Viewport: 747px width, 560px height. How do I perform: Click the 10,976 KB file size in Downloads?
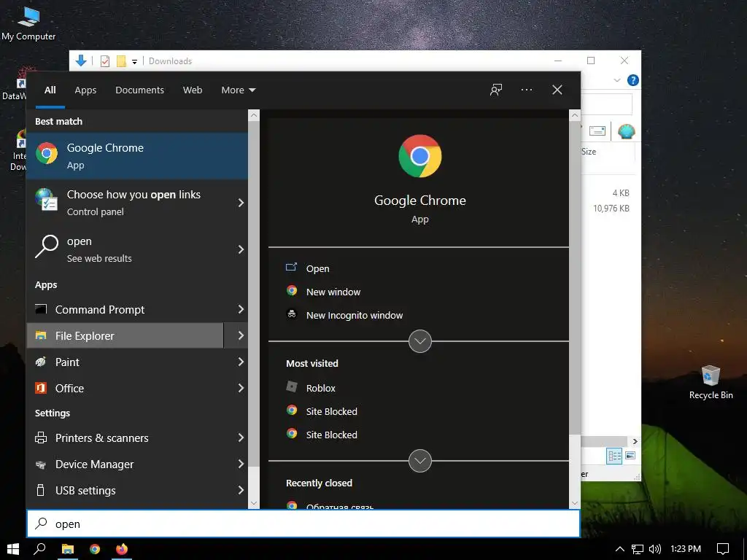(x=611, y=208)
